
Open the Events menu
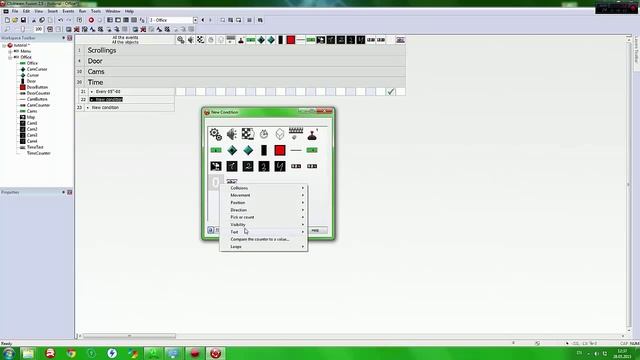click(68, 11)
